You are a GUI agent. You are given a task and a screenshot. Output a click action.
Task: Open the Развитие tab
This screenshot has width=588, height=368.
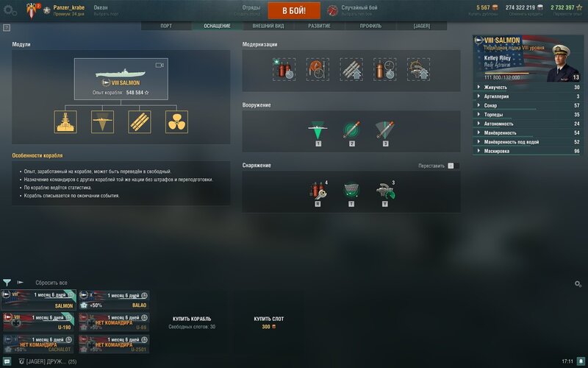(x=320, y=26)
